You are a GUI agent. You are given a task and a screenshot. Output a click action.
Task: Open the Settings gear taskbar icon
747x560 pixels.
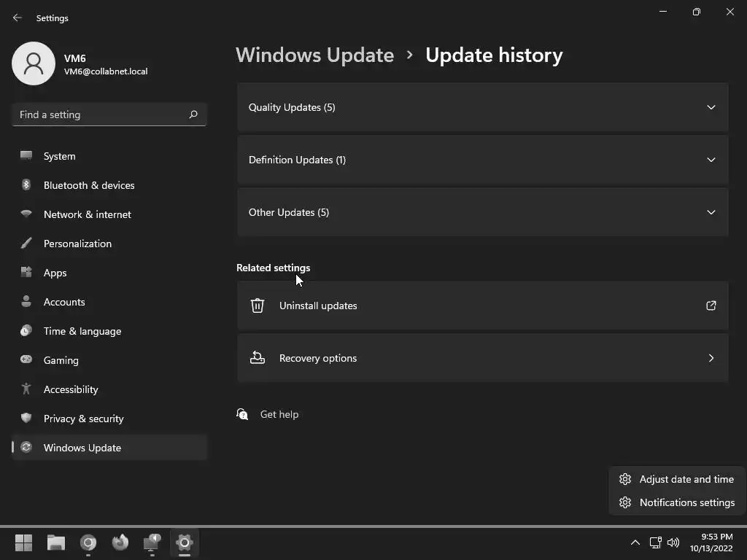(x=185, y=542)
